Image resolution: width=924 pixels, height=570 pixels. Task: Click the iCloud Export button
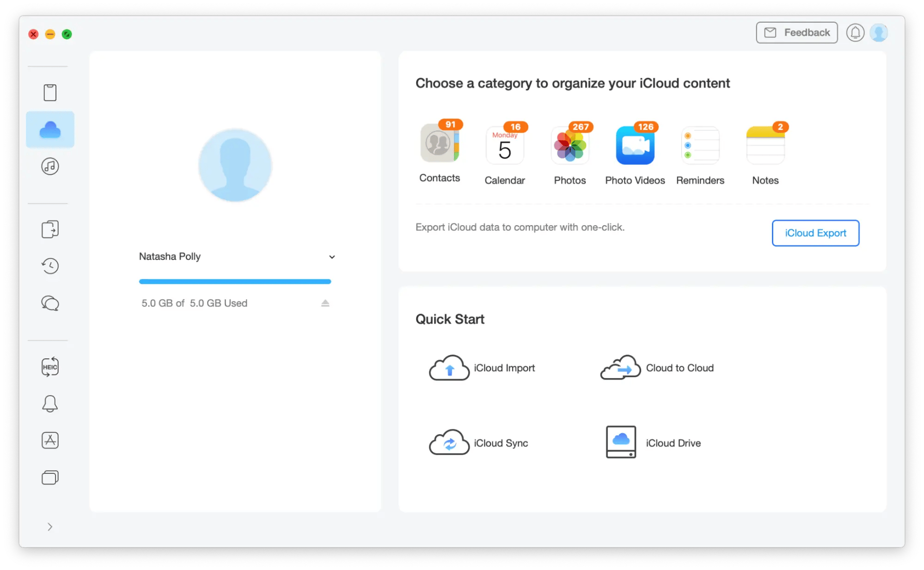(x=815, y=233)
